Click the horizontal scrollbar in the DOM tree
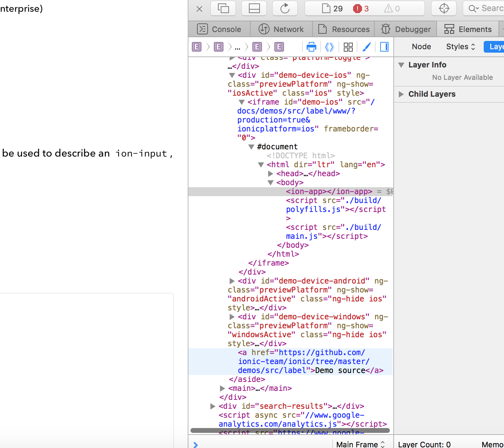This screenshot has width=504, height=448. coord(290,430)
